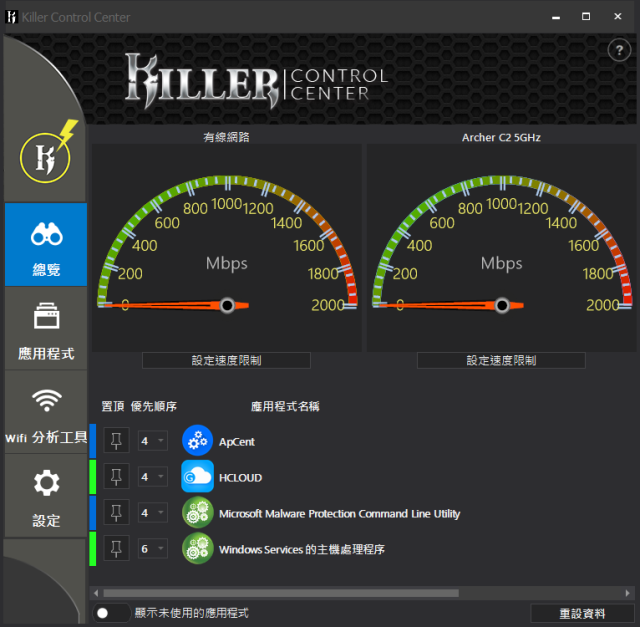Click the scrollbar right arrow
640x627 pixels.
point(627,593)
